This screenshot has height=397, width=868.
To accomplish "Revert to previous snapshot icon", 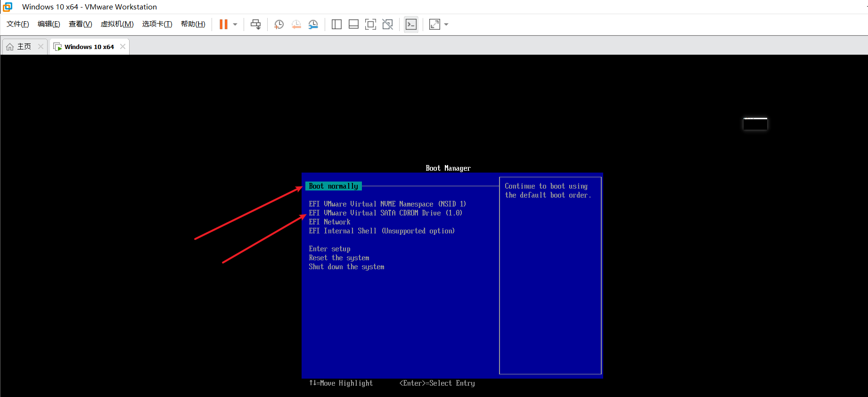I will (296, 25).
